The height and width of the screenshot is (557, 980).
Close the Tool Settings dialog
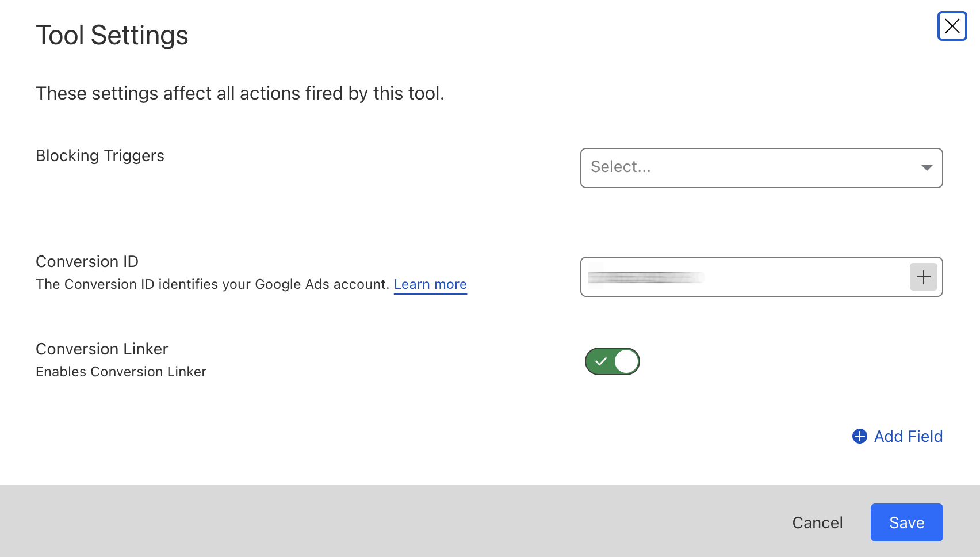pos(952,26)
